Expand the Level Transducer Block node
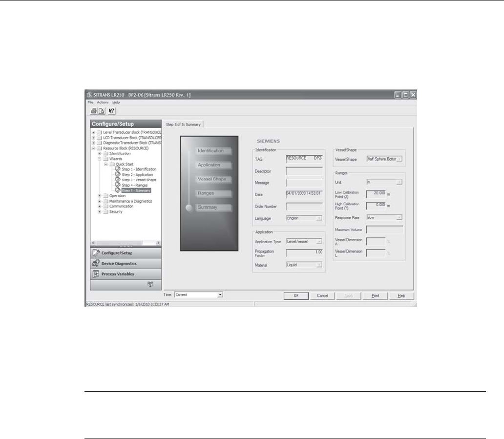Image resolution: width=504 pixels, height=439 pixels. point(93,132)
